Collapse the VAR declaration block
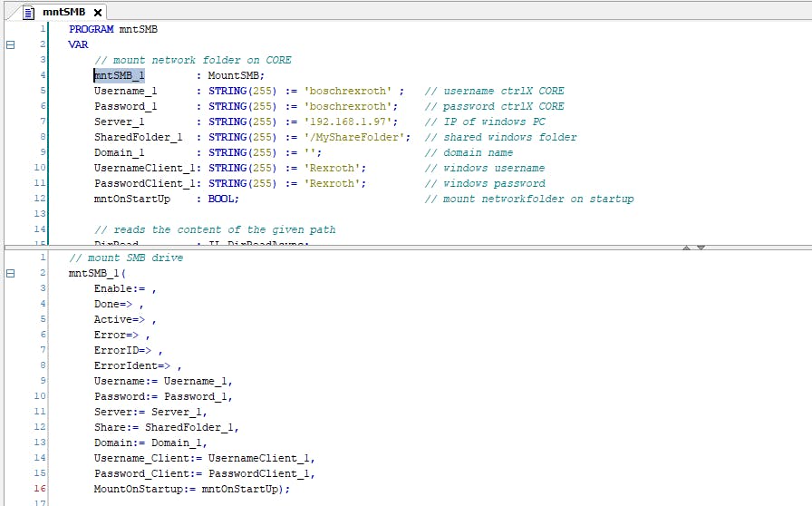 pyautogui.click(x=11, y=44)
